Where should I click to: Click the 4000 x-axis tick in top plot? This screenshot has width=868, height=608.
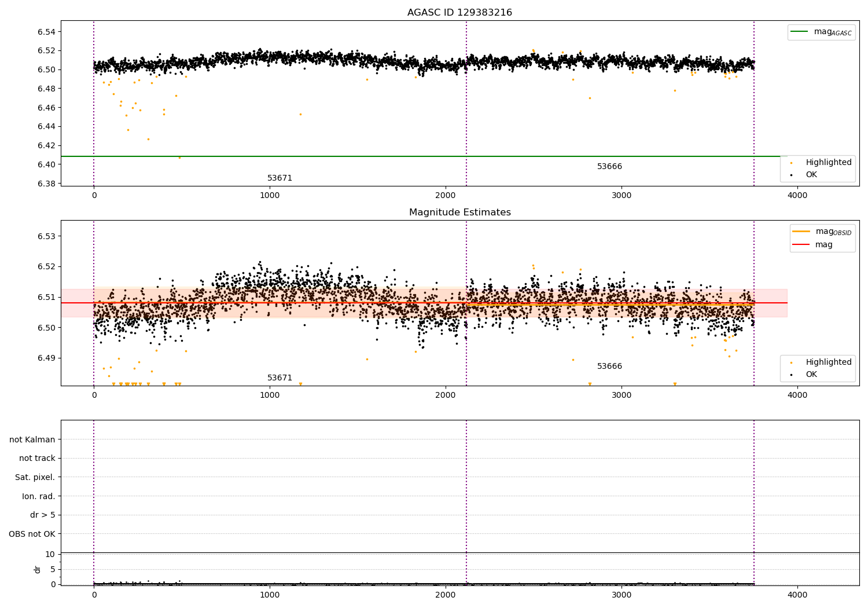797,196
